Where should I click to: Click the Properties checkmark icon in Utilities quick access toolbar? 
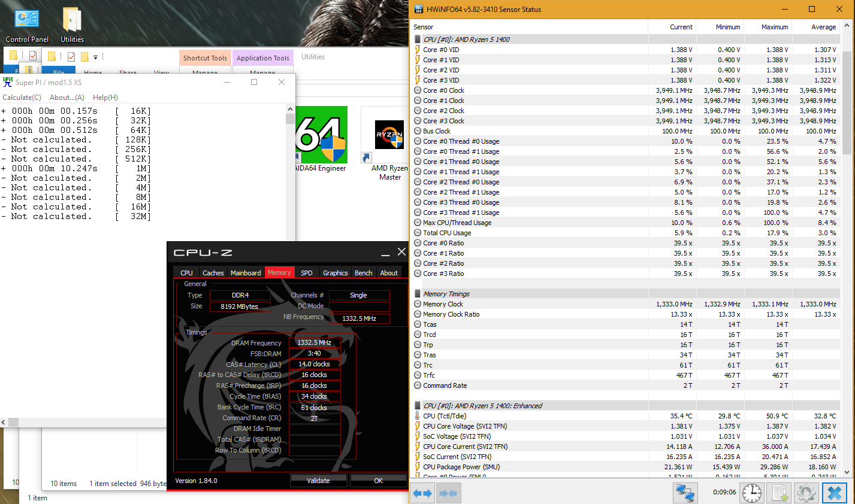coord(71,57)
